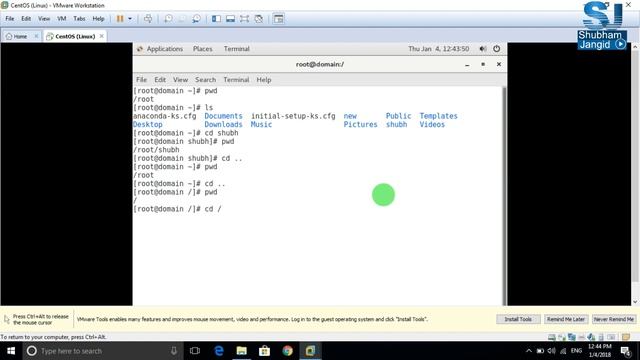Switch to Unity mode icon
This screenshot has width=640, height=360.
258,19
